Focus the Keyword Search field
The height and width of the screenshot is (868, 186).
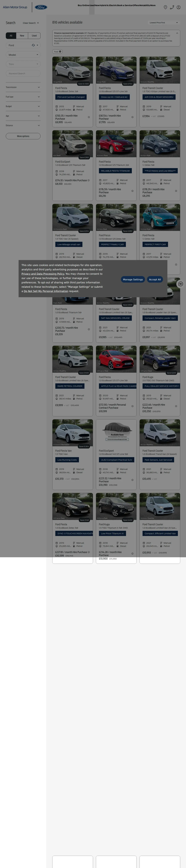(23, 73)
